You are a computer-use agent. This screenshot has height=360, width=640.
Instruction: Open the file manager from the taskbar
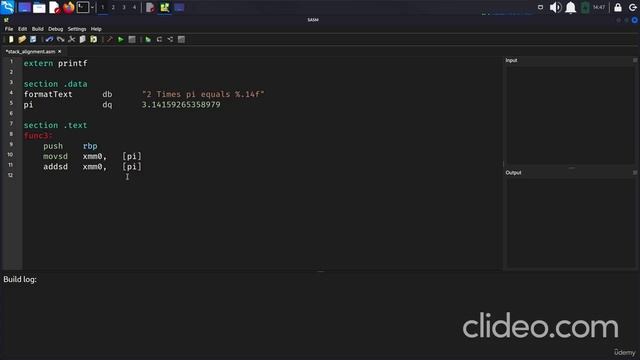pyautogui.click(x=39, y=7)
